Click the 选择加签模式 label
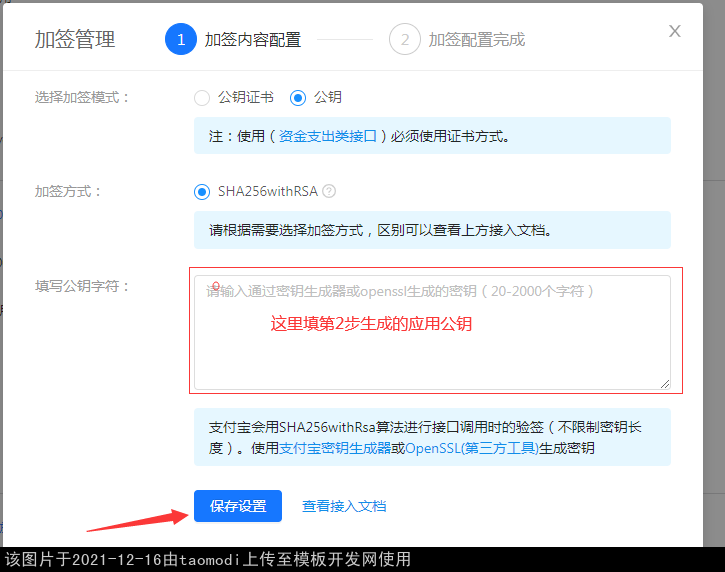 point(82,98)
